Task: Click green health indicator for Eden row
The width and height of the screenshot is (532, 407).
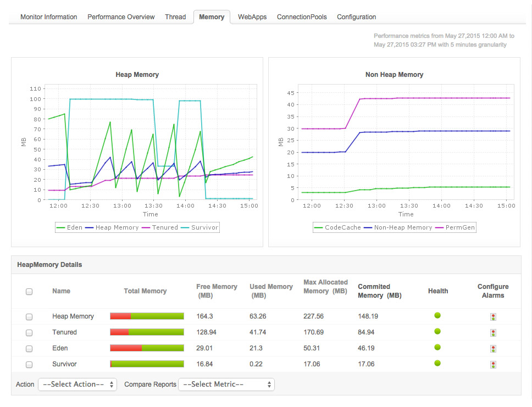Action: 437,347
